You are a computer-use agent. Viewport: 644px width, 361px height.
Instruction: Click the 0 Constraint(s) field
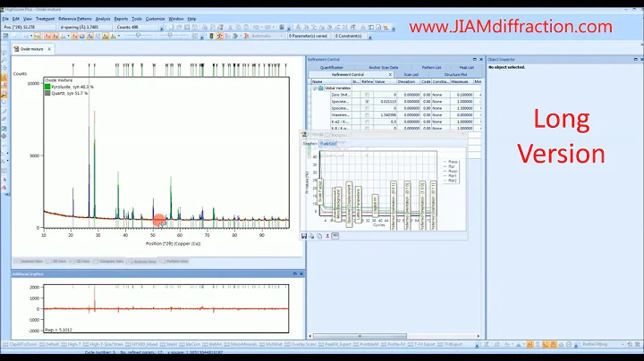(350, 36)
